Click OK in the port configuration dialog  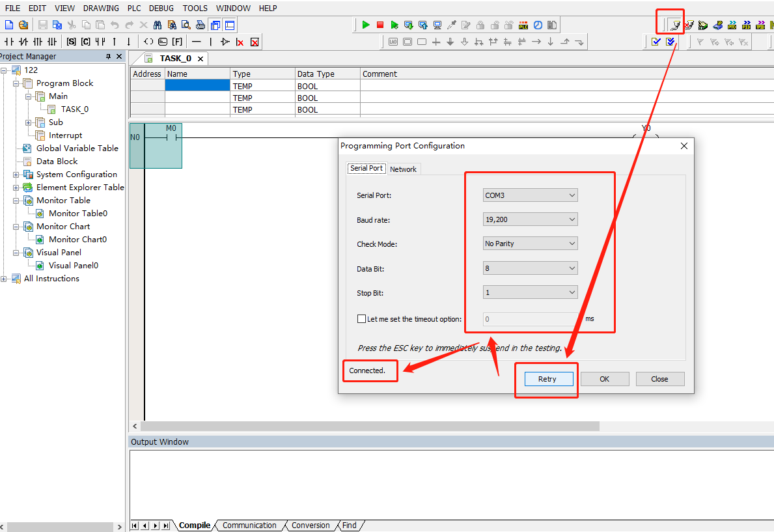[x=604, y=379]
